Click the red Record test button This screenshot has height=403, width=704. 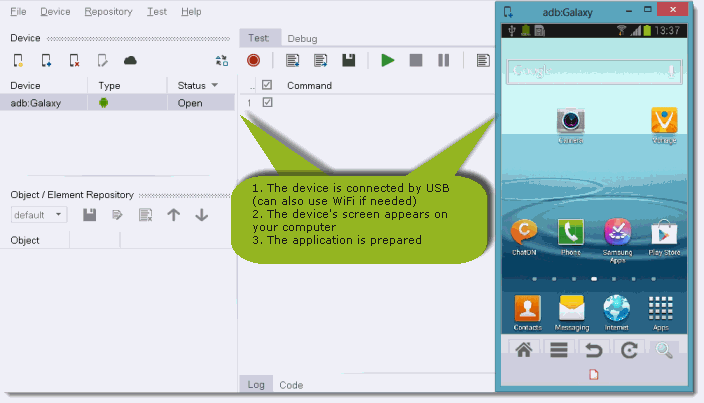click(x=253, y=61)
